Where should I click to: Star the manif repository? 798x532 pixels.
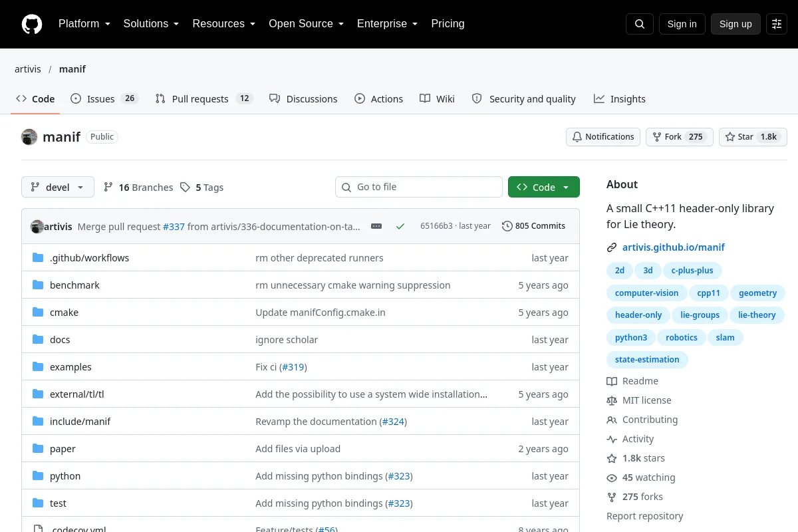[x=753, y=137]
